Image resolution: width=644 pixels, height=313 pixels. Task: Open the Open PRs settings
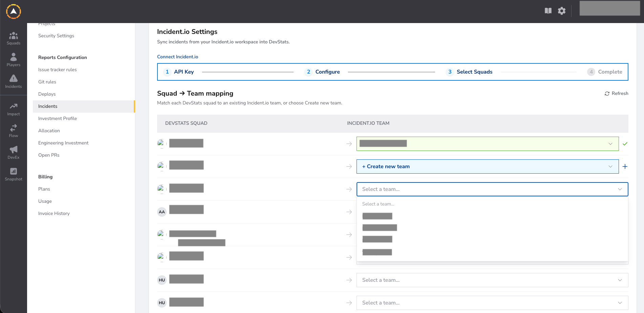click(x=49, y=155)
